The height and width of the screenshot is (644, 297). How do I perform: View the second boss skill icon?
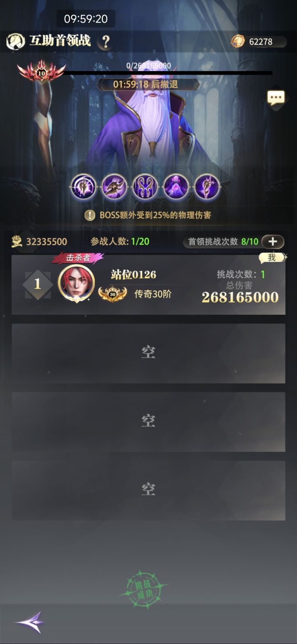click(114, 187)
